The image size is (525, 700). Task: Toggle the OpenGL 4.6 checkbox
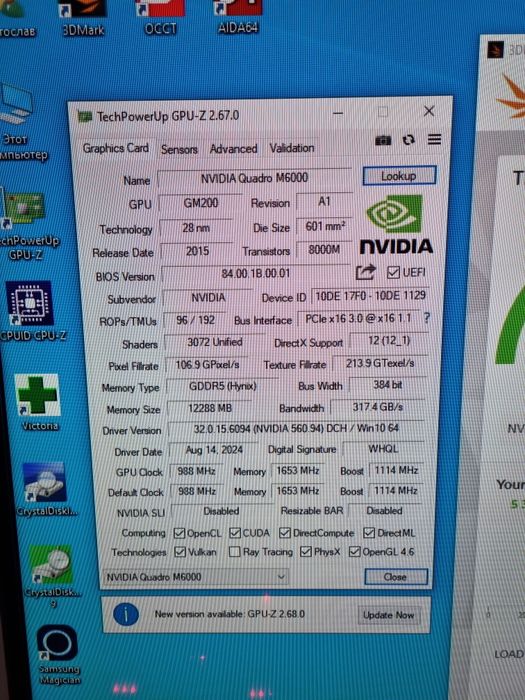(x=354, y=552)
